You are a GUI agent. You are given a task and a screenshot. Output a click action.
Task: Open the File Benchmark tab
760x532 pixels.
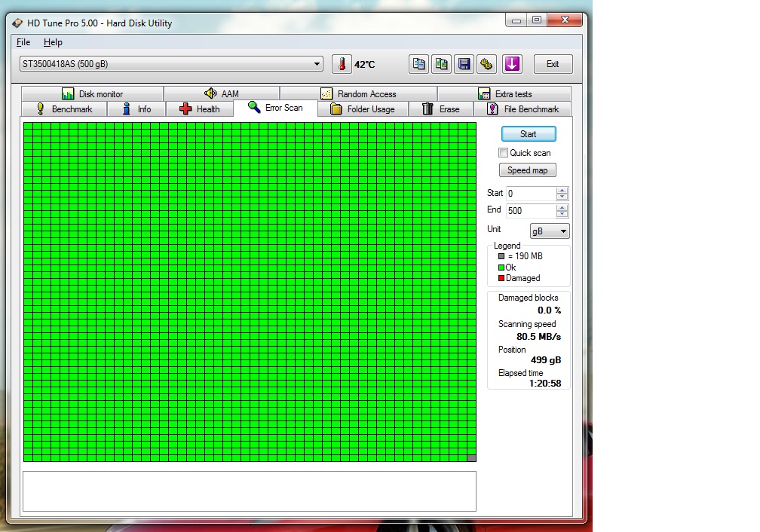point(522,109)
